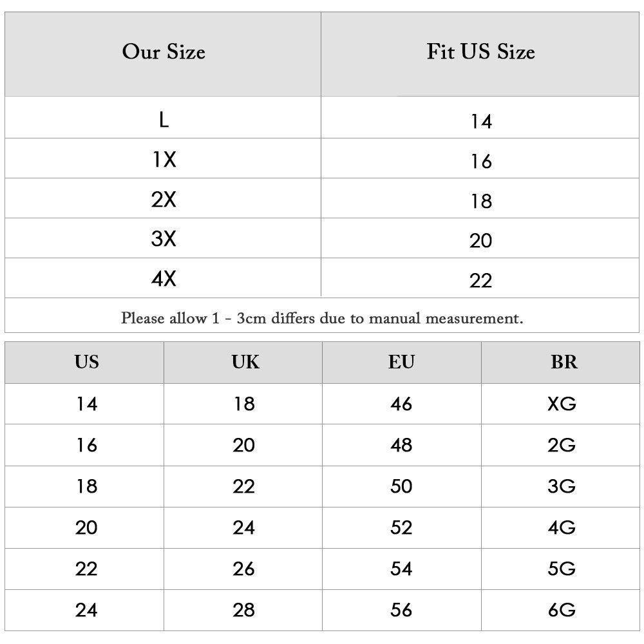Click EU size 46 cell
This screenshot has height=644, width=644.
[401, 404]
